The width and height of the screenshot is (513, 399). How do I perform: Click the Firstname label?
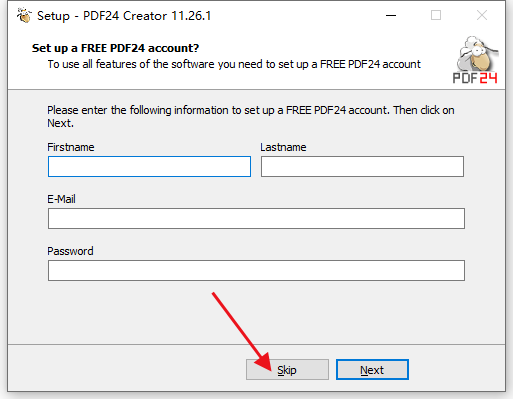point(71,147)
